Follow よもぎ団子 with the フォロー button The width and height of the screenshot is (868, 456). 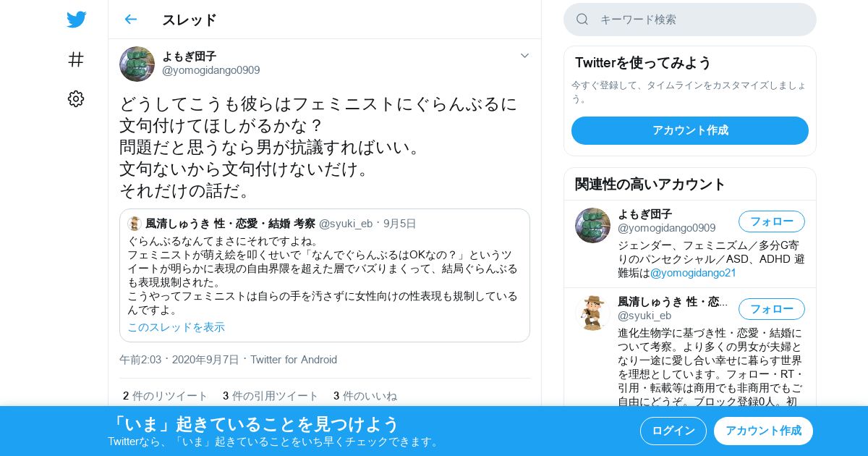click(x=771, y=221)
